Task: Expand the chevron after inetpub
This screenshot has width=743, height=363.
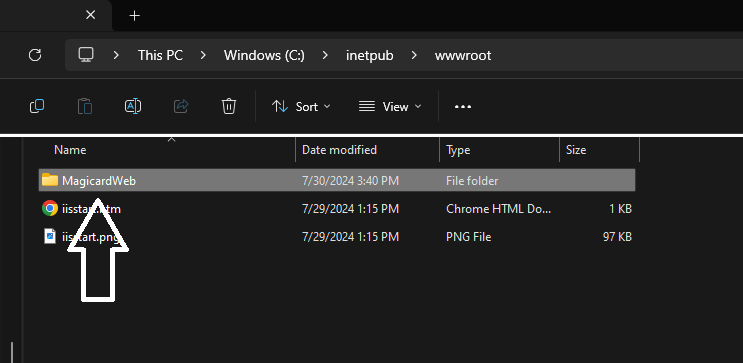Action: point(414,55)
